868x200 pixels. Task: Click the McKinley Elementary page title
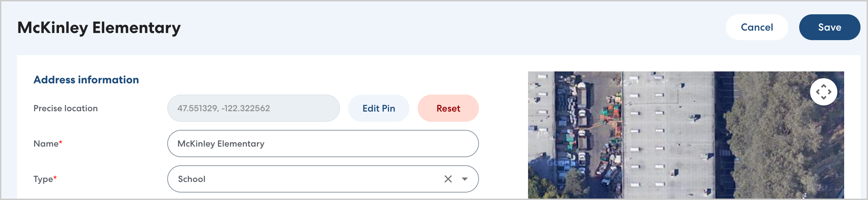click(99, 28)
